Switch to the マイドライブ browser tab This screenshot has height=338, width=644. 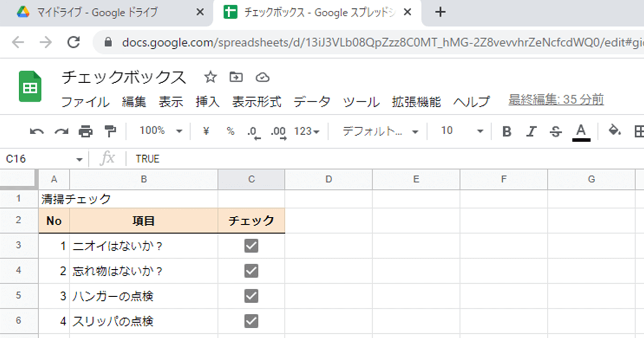coord(97,11)
